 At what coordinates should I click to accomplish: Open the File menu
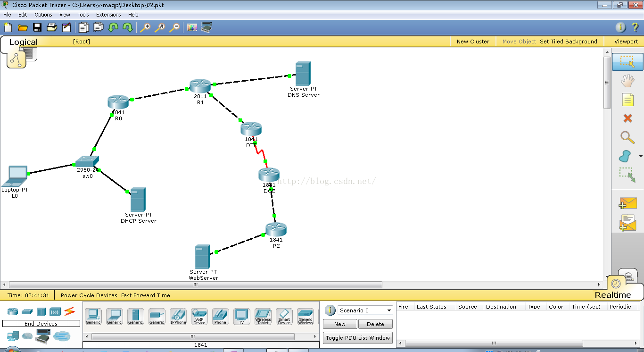tap(7, 15)
